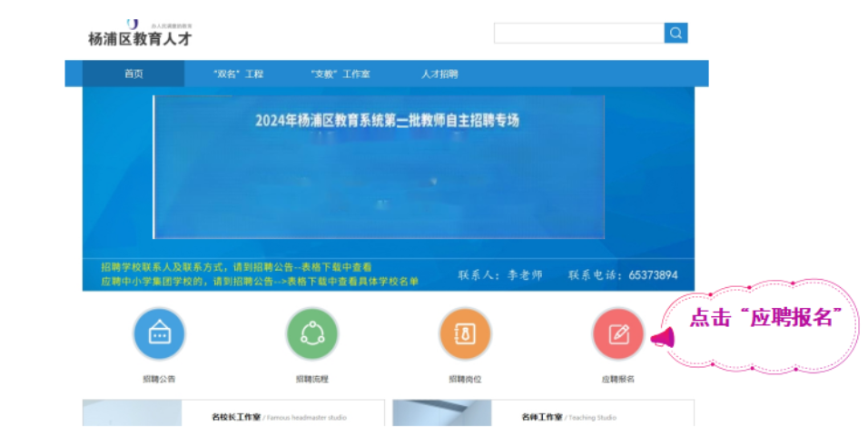Click the blue 招聘公告 circle icon

click(159, 333)
